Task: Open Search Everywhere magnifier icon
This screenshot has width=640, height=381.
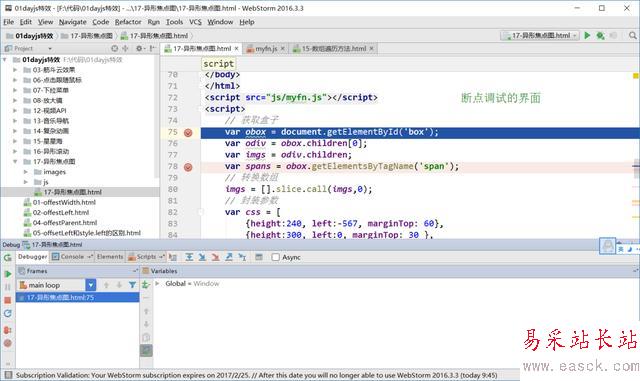Action: pyautogui.click(x=632, y=36)
